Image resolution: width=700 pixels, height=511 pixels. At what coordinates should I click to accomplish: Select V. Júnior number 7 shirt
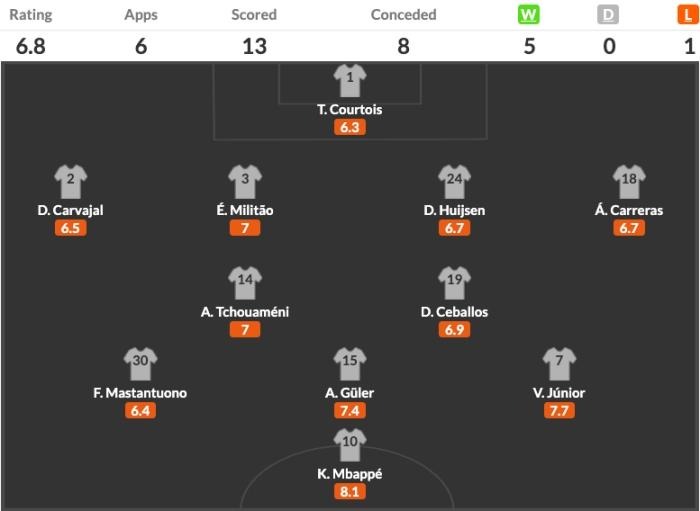click(559, 364)
